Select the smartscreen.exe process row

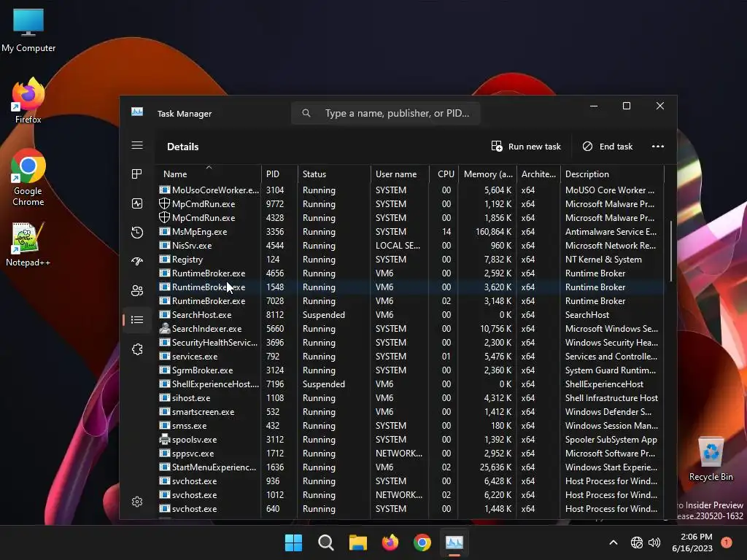[410, 412]
